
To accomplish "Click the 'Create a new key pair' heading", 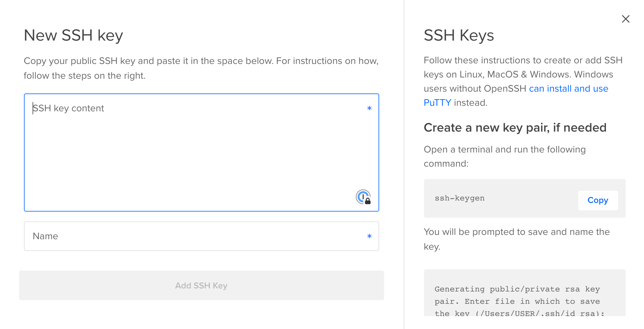I will click(515, 128).
